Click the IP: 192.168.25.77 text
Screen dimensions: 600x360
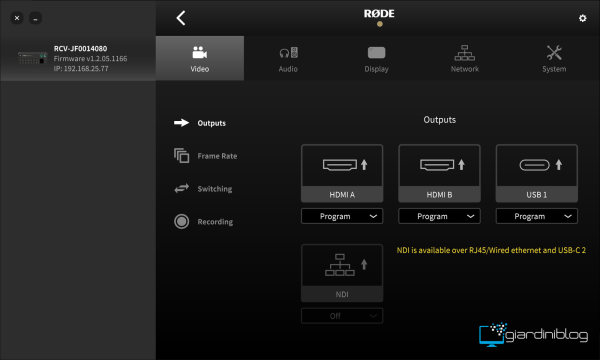point(81,68)
